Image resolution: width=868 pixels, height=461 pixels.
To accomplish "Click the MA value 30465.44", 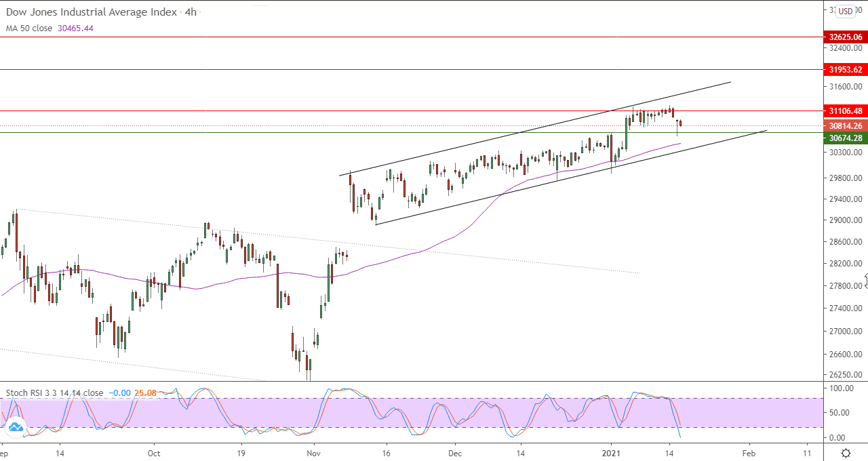I will 75,28.
